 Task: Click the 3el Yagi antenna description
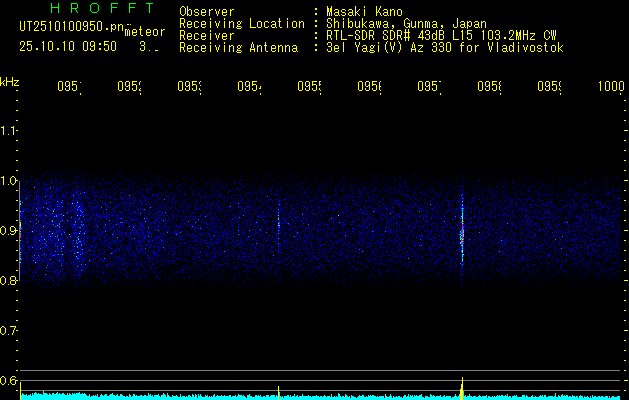[x=438, y=47]
